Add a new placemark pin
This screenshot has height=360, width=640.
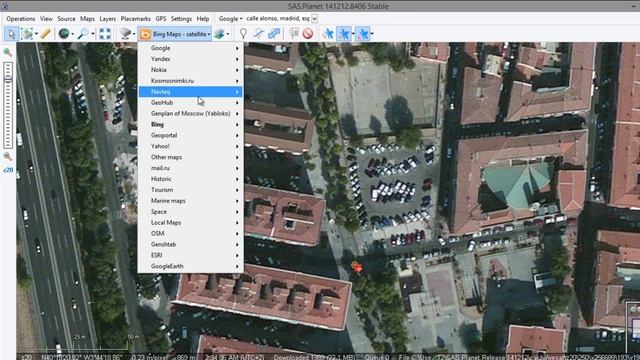tap(243, 34)
